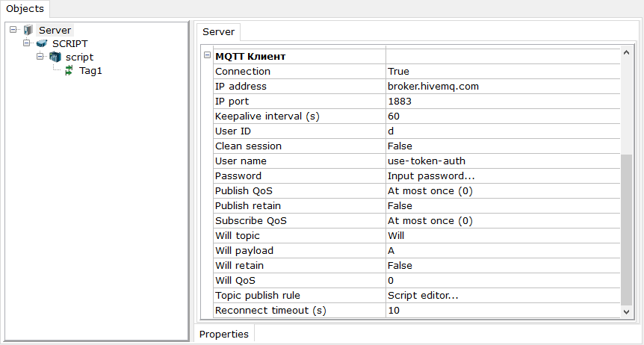Select the IP port property label
The image size is (644, 345).
[x=232, y=102]
